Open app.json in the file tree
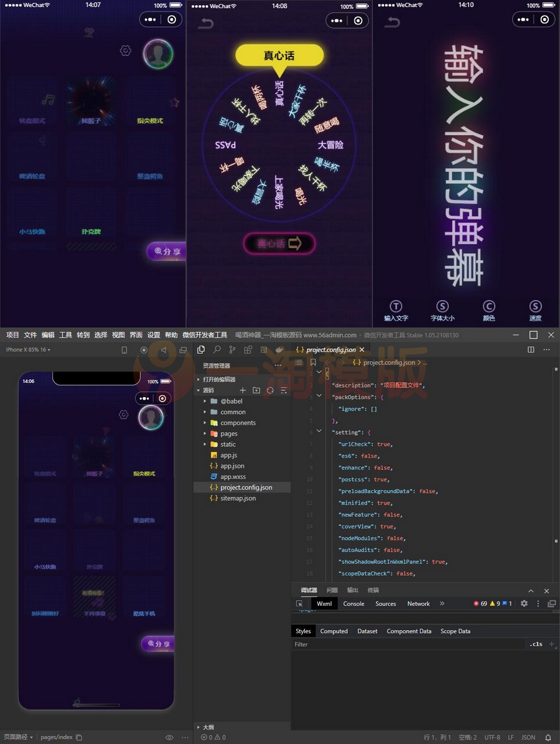Viewport: 560px width, 744px height. point(232,466)
